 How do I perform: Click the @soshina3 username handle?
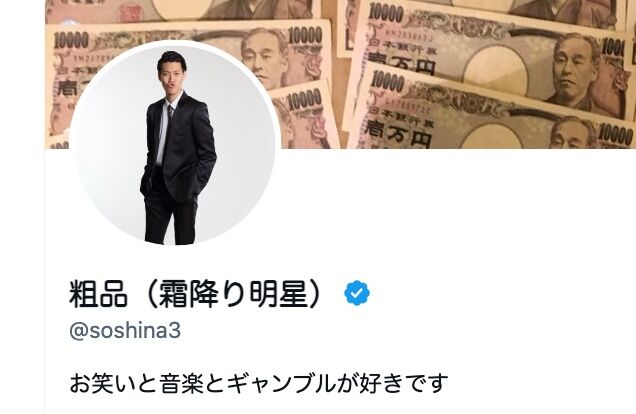(x=125, y=331)
